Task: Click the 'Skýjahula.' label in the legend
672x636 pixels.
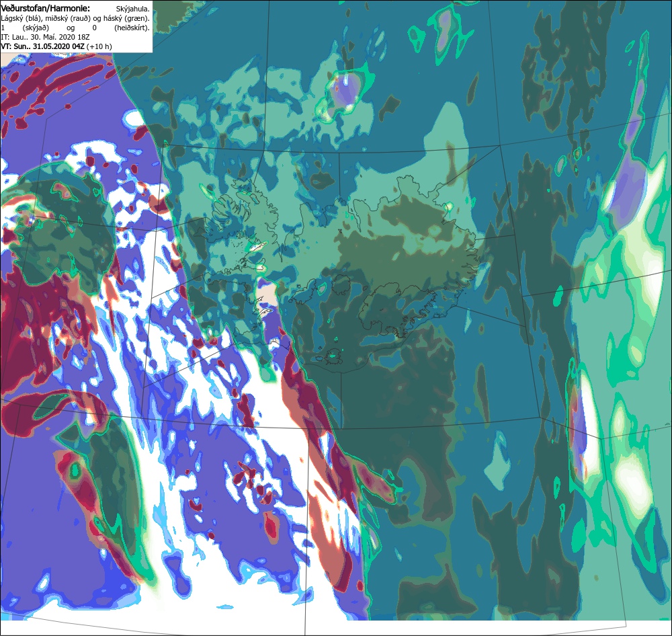Action: pyautogui.click(x=133, y=9)
